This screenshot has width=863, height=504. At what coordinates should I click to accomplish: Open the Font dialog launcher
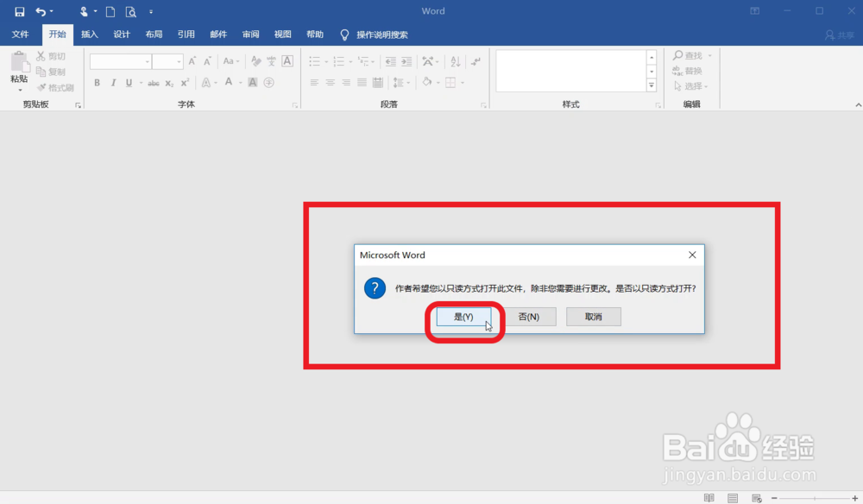(x=295, y=105)
